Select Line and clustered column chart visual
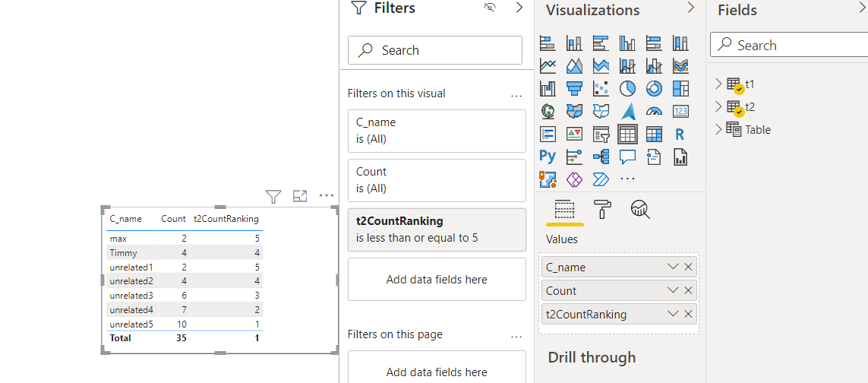 point(654,66)
